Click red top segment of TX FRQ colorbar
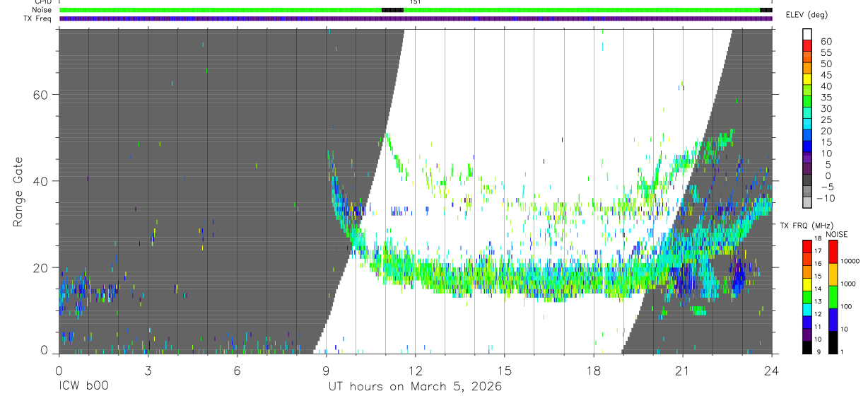Viewport: 868px width, 401px height. (x=807, y=246)
